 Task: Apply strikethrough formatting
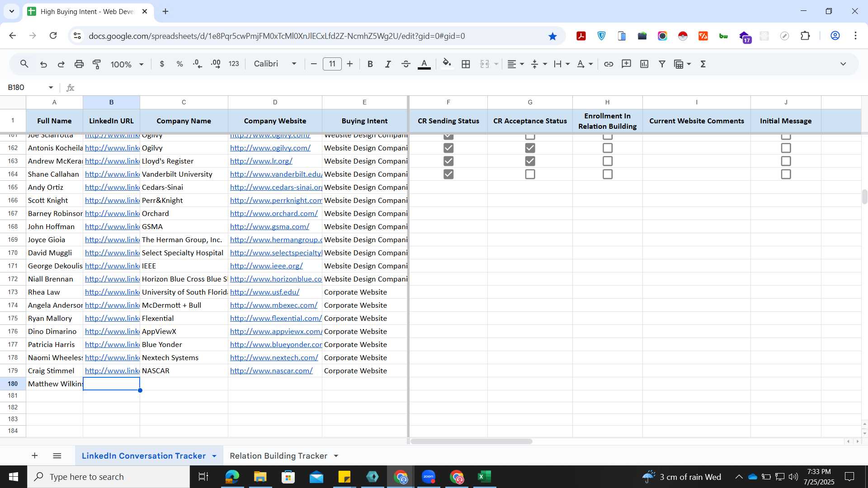pos(406,64)
